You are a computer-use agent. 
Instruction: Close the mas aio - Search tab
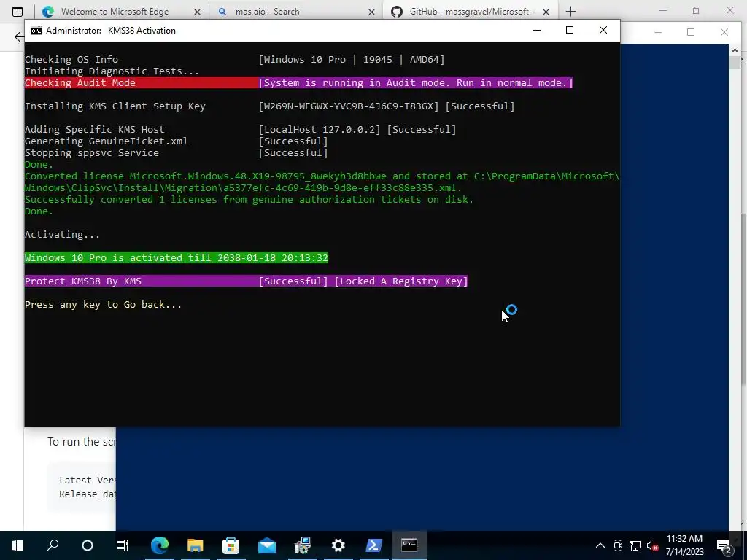point(371,12)
